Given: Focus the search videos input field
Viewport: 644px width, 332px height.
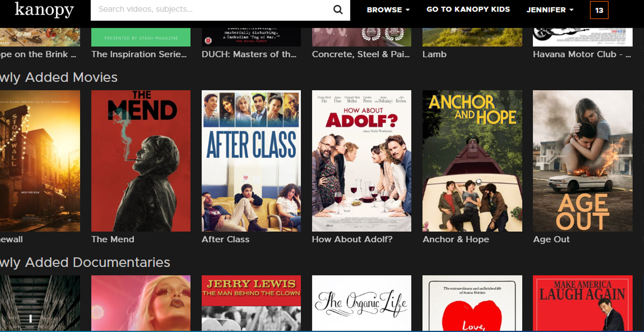Looking at the screenshot, I should tap(221, 10).
